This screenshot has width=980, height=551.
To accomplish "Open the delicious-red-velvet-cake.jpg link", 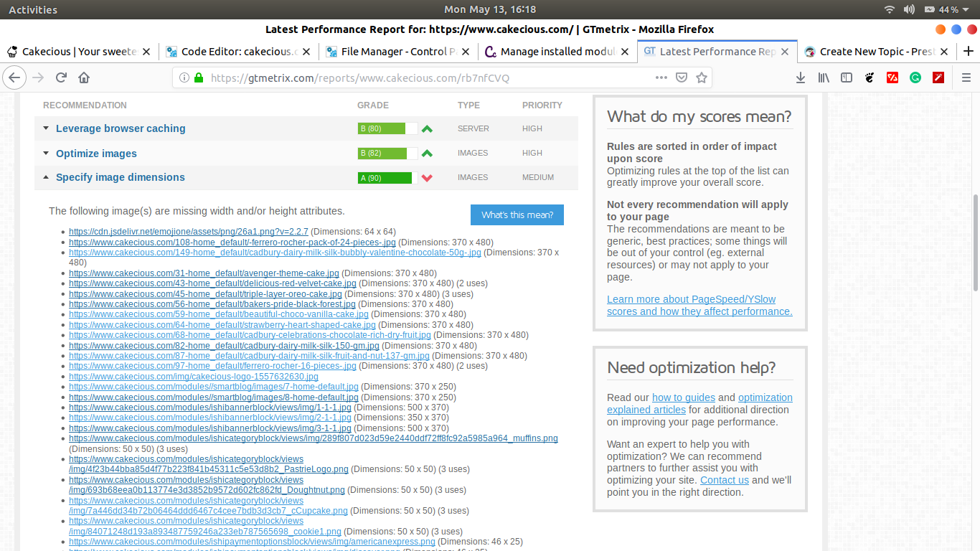I will pyautogui.click(x=212, y=283).
